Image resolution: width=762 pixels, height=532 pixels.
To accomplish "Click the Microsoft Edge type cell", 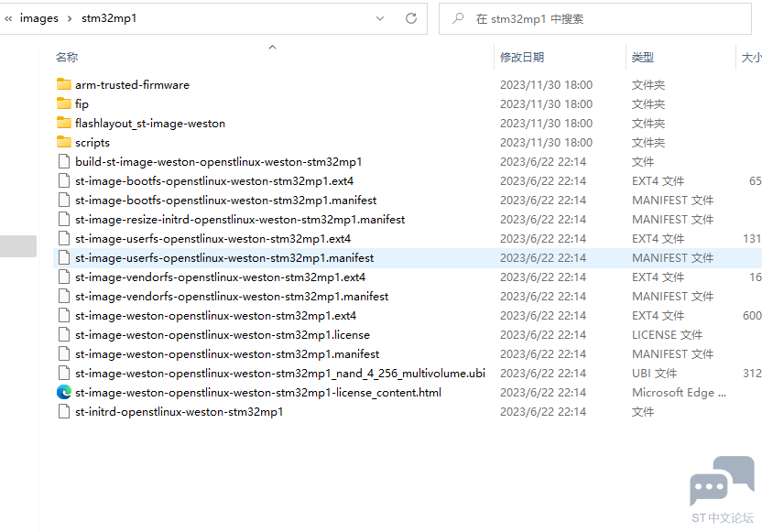I will click(x=679, y=393).
